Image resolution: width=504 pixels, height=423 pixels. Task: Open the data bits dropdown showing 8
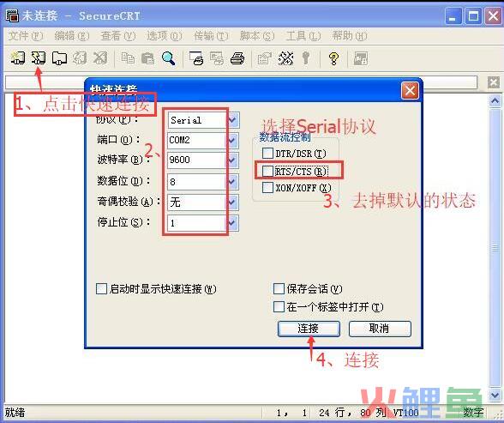pos(233,182)
